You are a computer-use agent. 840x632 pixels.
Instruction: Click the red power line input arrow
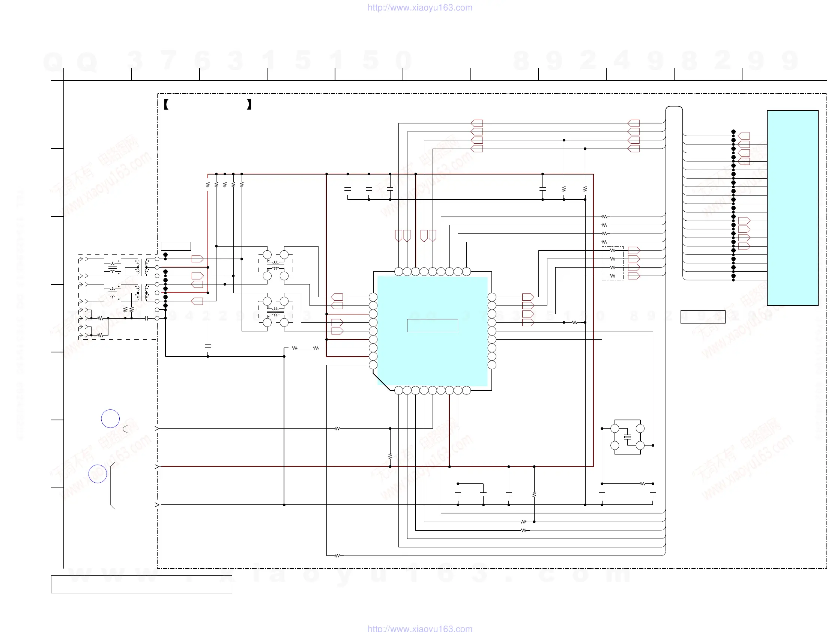pos(157,466)
